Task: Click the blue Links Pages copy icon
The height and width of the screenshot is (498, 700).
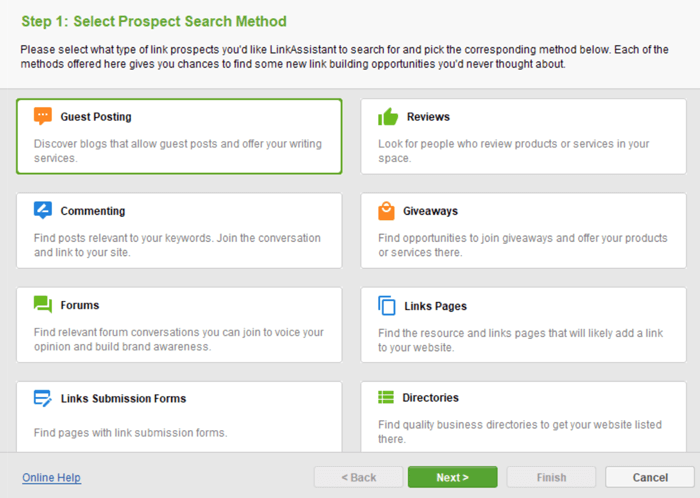Action: (387, 306)
